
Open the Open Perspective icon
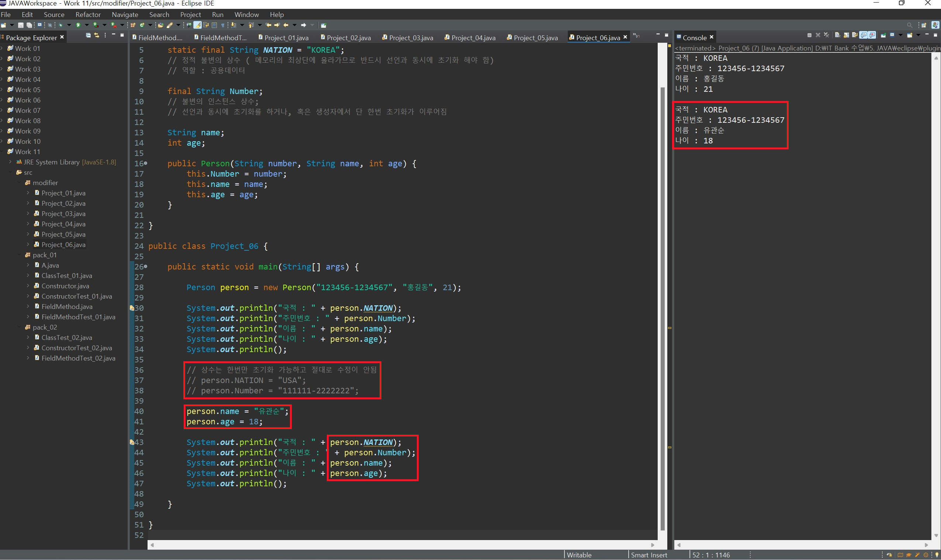pos(924,25)
